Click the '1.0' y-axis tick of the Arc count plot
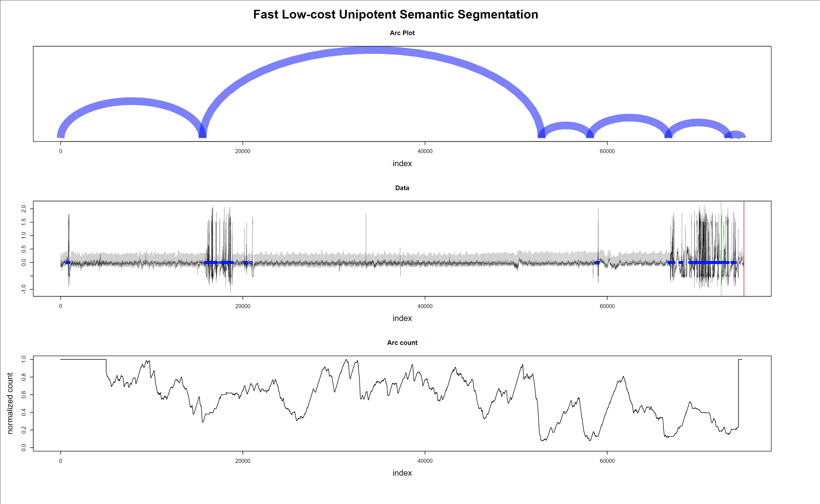 point(24,359)
